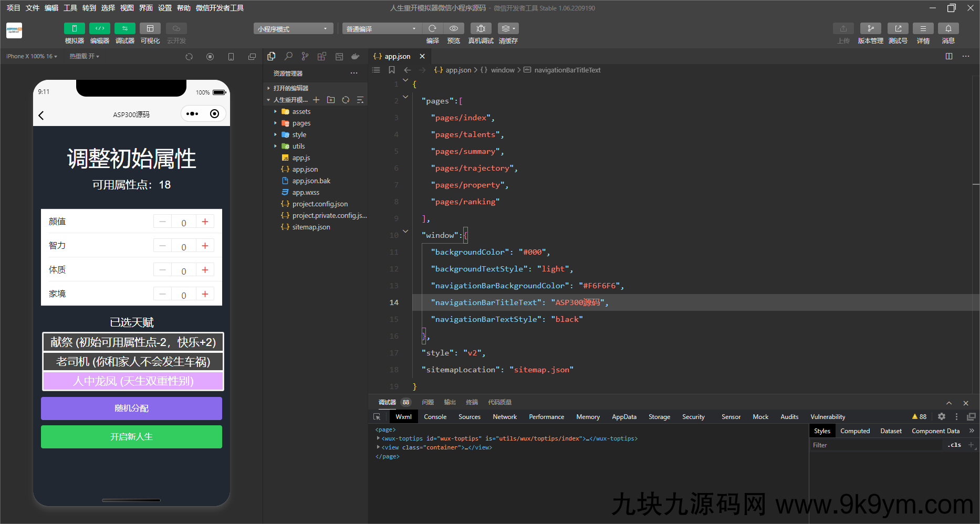
Task: Open the 工具 menu
Action: pos(70,8)
